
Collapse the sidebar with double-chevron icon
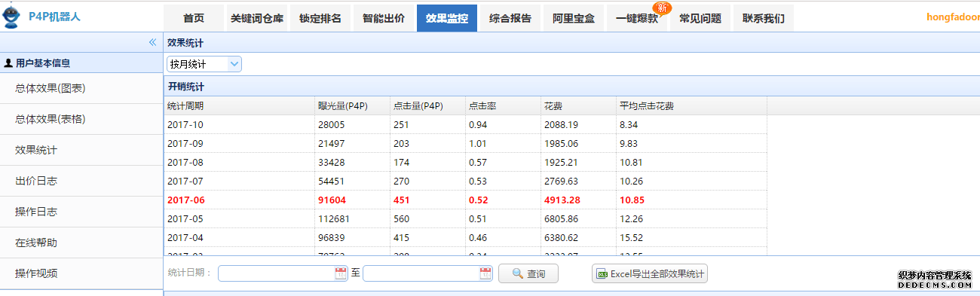pos(152,42)
